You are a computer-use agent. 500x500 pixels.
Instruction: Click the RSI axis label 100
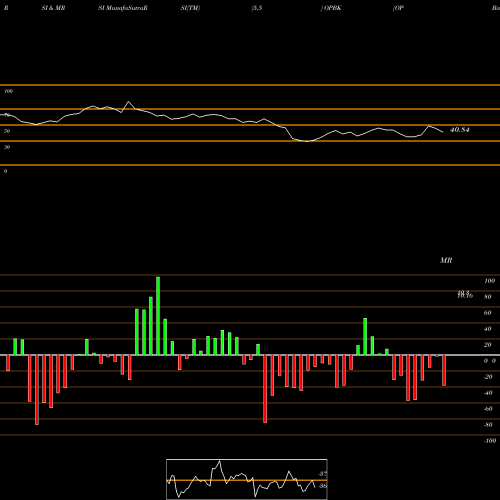click(8, 91)
